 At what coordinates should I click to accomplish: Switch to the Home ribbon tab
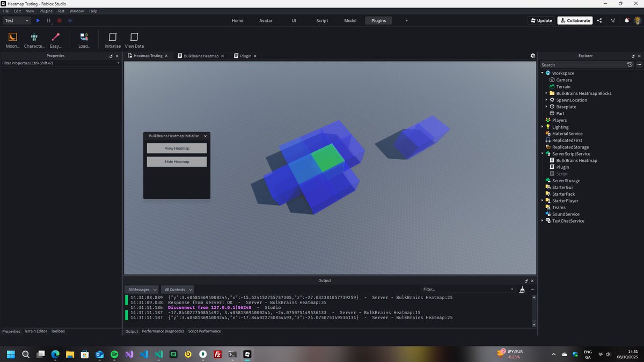(238, 20)
